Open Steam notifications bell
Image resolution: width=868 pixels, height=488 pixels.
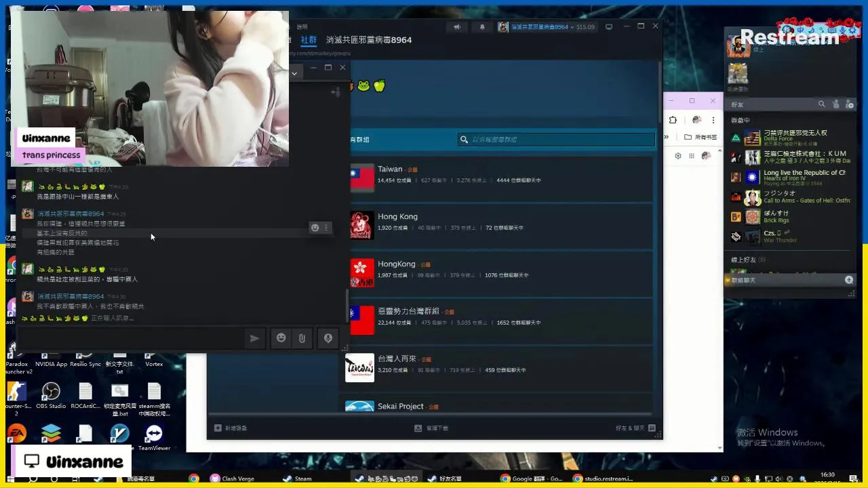tap(482, 27)
